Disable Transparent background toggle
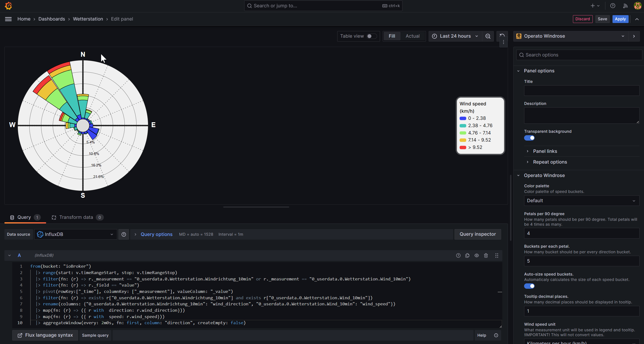This screenshot has height=344, width=644. (529, 138)
